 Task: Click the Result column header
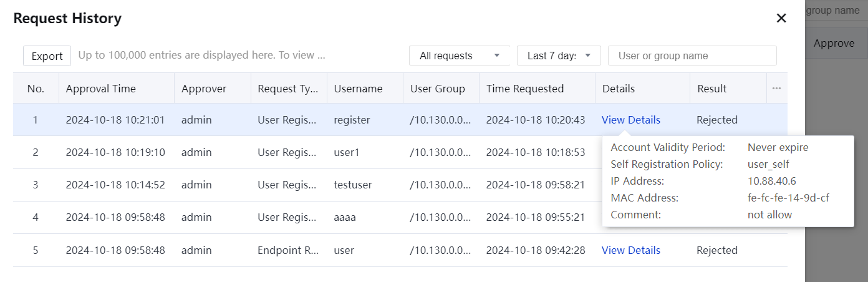pyautogui.click(x=711, y=89)
